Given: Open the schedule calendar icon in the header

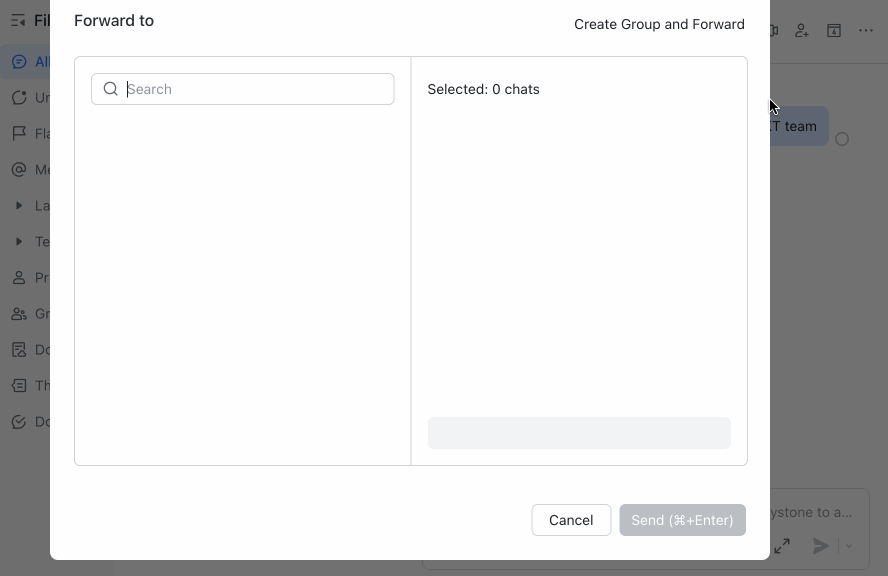Looking at the screenshot, I should click(x=833, y=30).
